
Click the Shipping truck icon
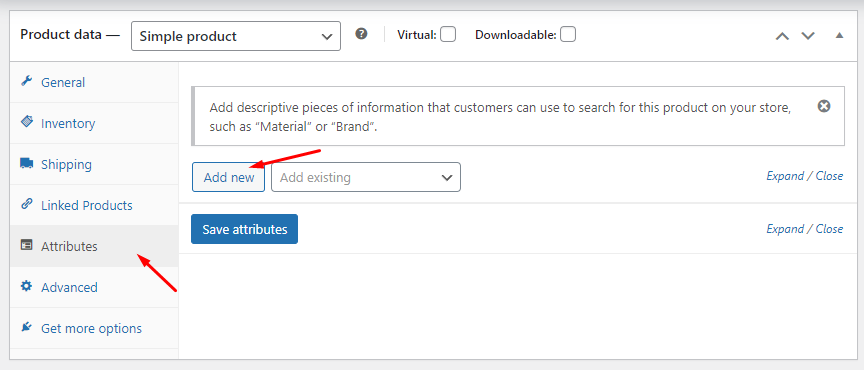pos(26,163)
